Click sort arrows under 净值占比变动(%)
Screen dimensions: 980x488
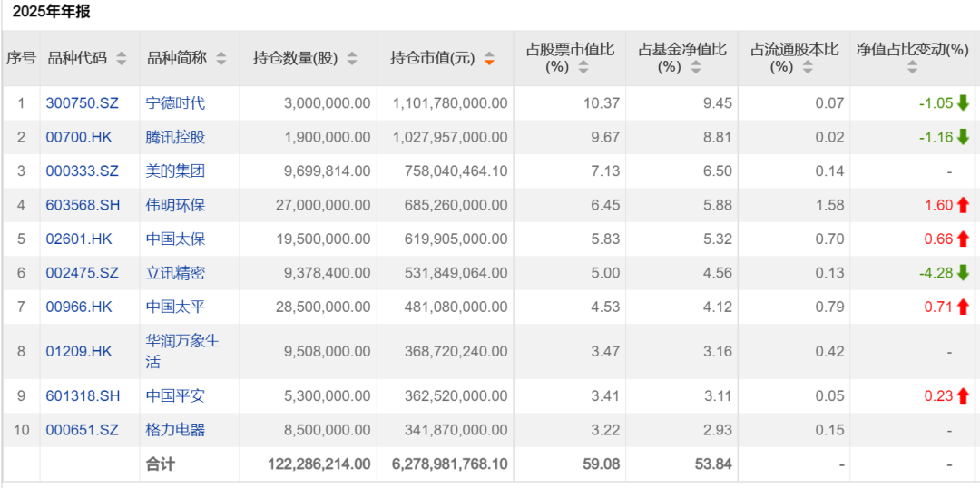912,67
